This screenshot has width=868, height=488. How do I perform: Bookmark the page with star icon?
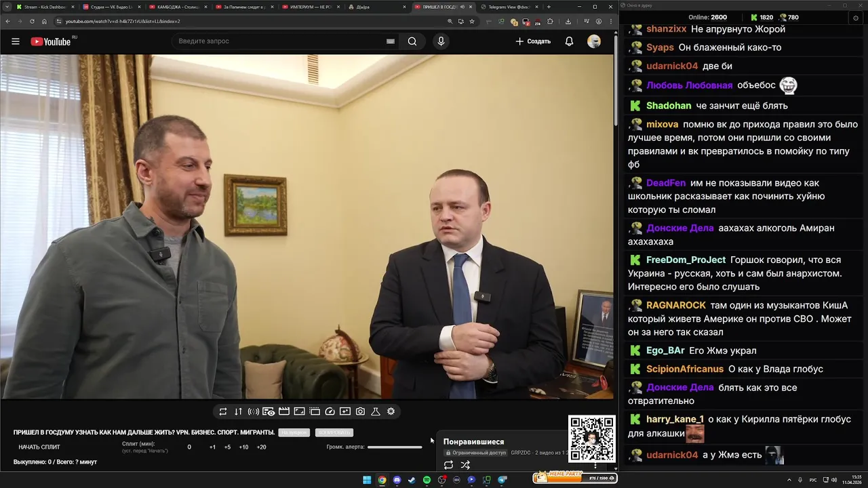coord(472,22)
